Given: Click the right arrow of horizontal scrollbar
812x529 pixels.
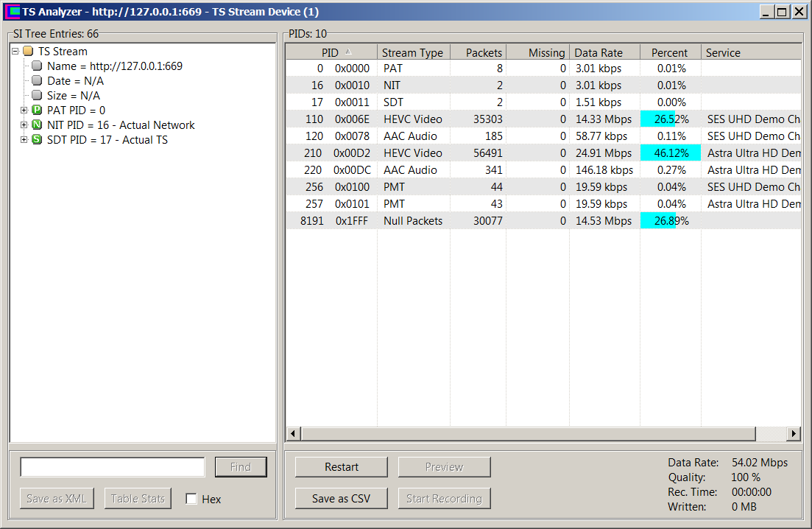Looking at the screenshot, I should [794, 434].
